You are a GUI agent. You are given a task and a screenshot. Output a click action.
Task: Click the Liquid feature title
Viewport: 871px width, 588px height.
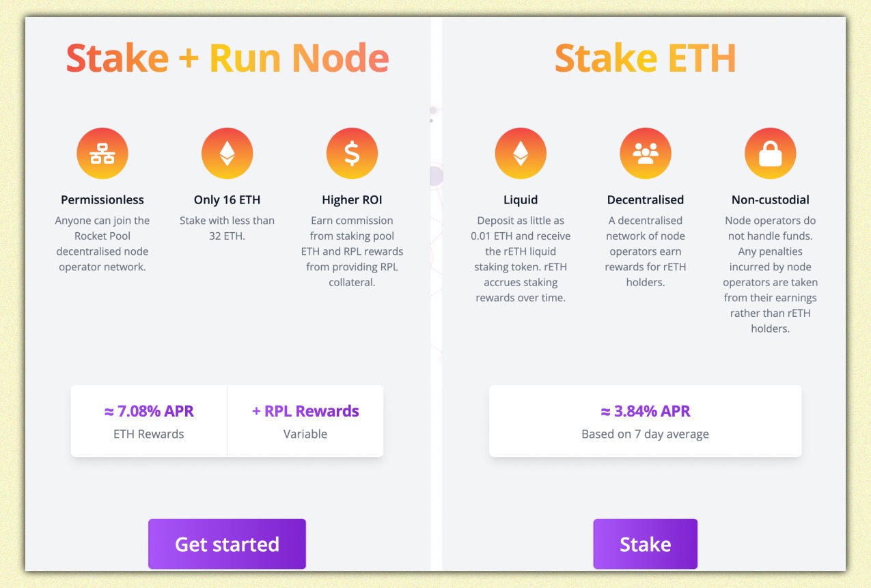coord(521,200)
